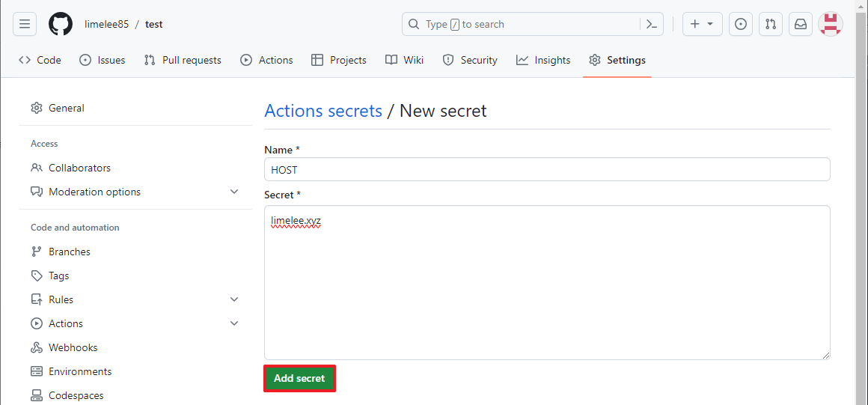Open the notifications inbox icon
Screen dimensions: 868x405
(x=801, y=25)
